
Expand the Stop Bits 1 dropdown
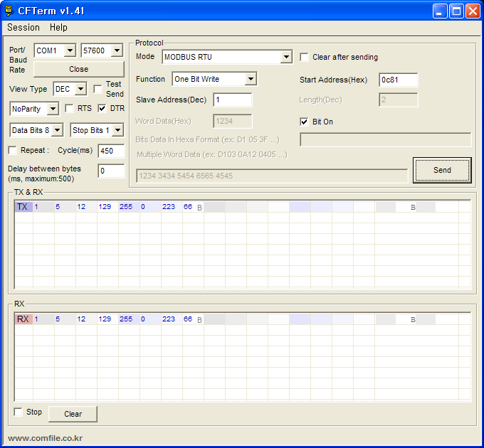tap(117, 130)
